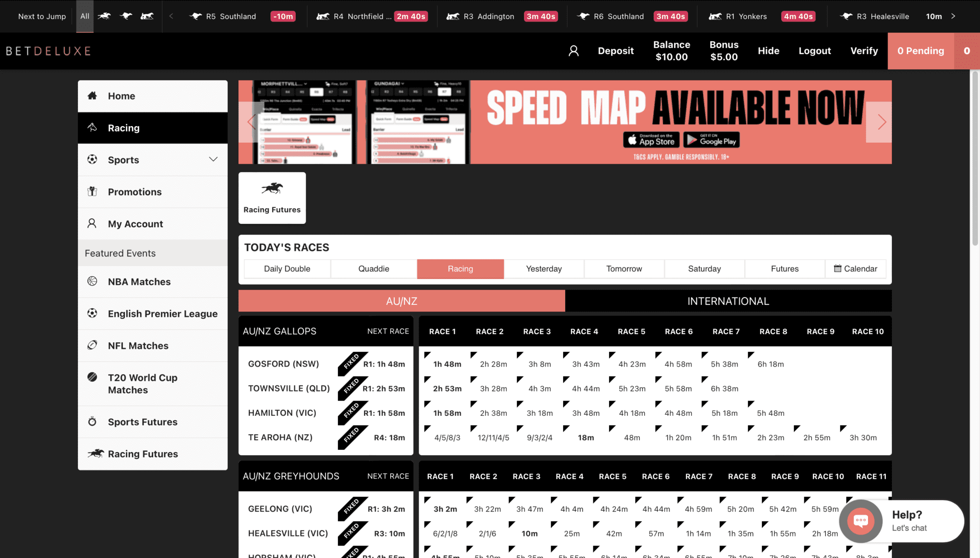Switch to the AU/NZ tab
The image size is (980, 558).
pos(401,301)
